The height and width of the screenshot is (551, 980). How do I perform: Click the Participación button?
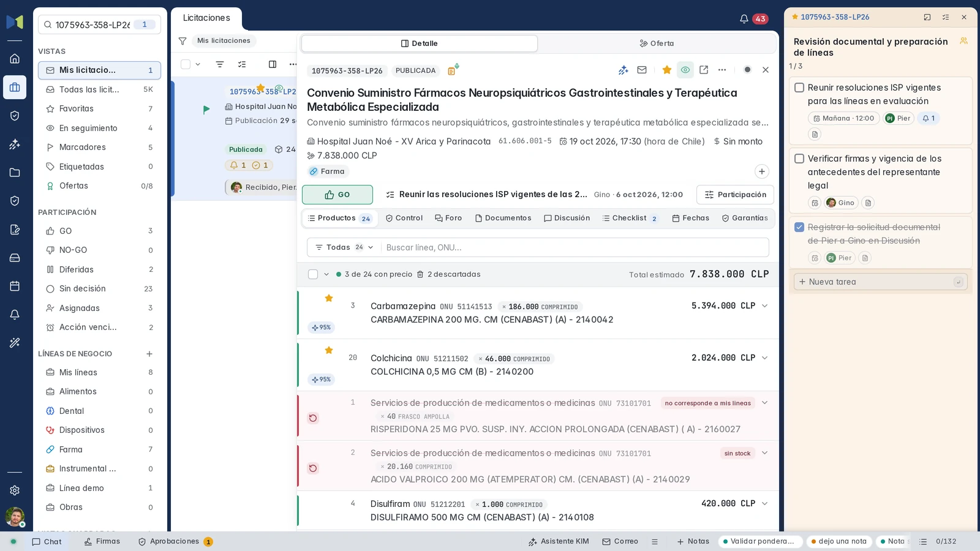point(735,195)
